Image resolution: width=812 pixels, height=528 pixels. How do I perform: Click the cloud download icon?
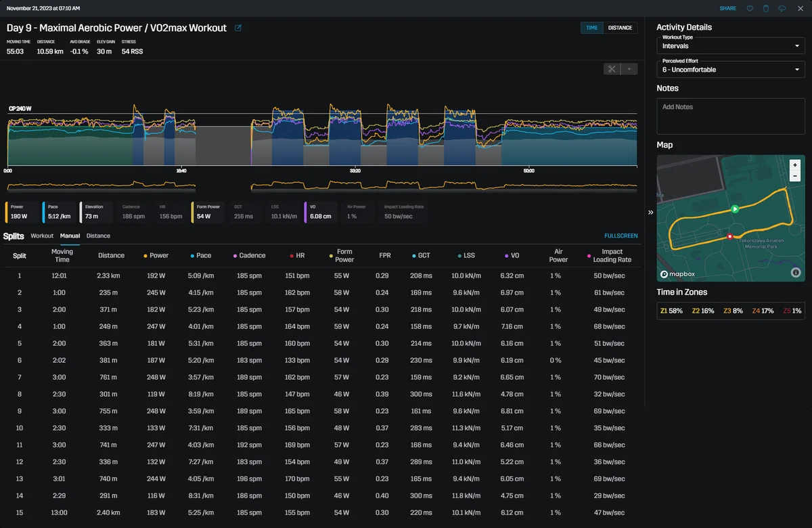[x=782, y=8]
